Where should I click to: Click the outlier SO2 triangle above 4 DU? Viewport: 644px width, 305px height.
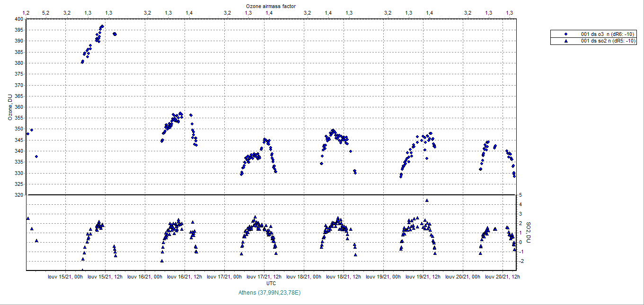tap(427, 200)
